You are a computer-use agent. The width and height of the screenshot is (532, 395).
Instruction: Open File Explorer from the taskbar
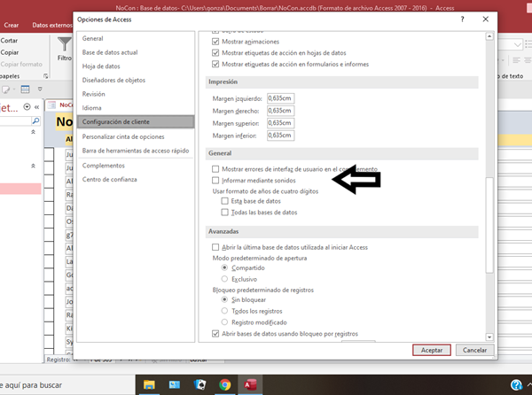[149, 385]
